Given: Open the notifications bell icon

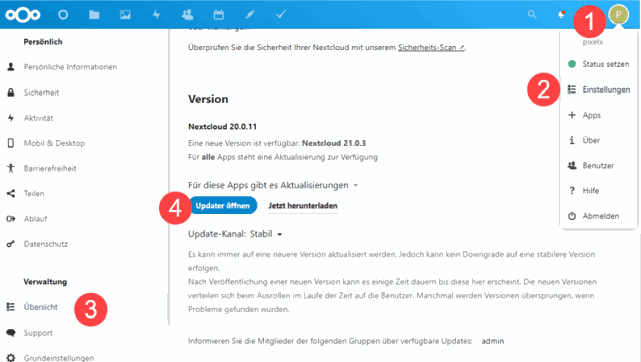Looking at the screenshot, I should pyautogui.click(x=562, y=15).
